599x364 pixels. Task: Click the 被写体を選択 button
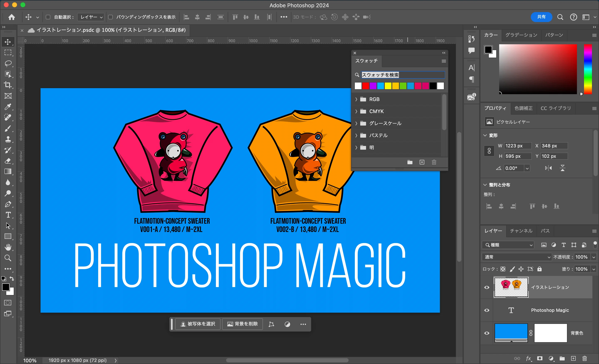tap(198, 324)
